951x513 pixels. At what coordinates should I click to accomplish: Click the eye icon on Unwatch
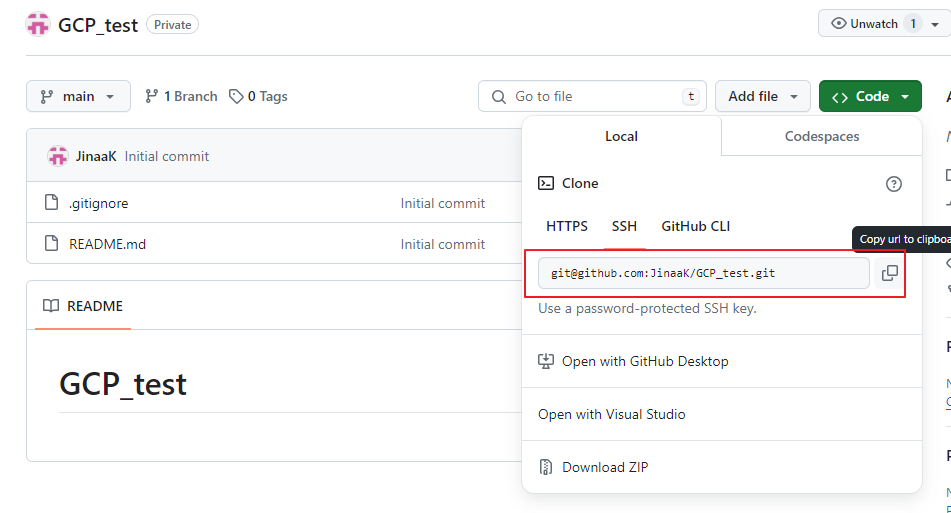point(838,24)
